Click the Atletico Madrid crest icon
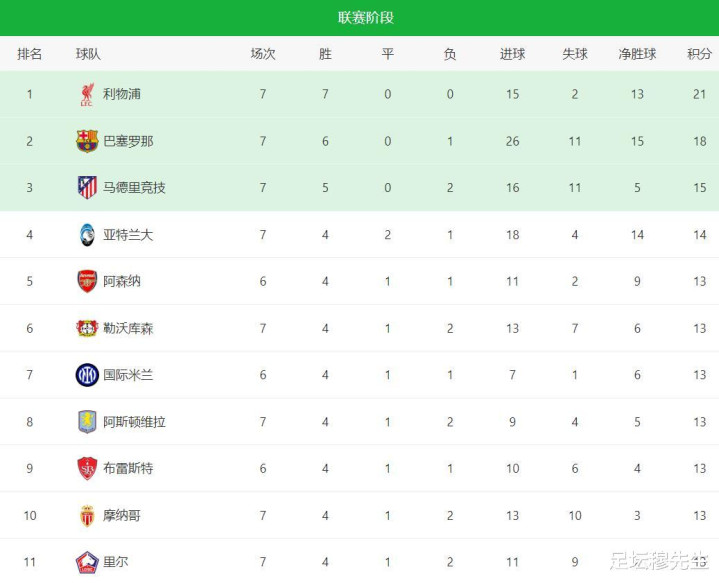 (87, 187)
